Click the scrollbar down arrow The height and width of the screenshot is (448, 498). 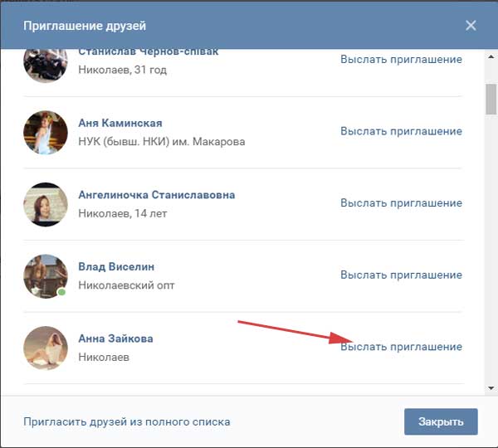point(491,388)
